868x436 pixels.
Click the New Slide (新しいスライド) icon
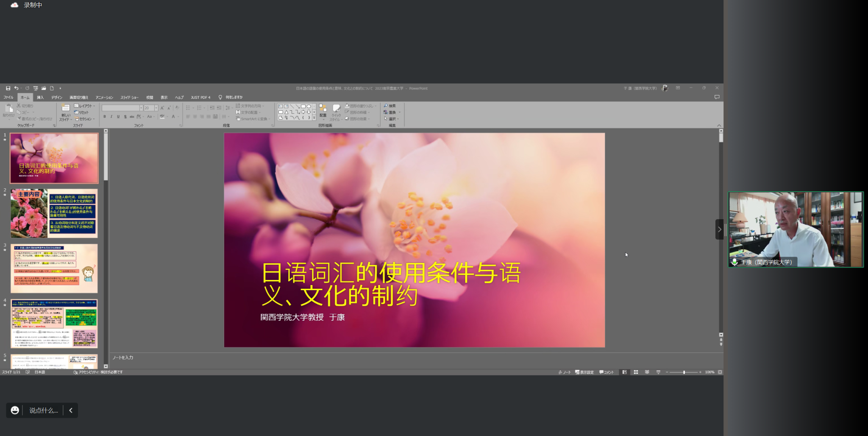tap(66, 108)
